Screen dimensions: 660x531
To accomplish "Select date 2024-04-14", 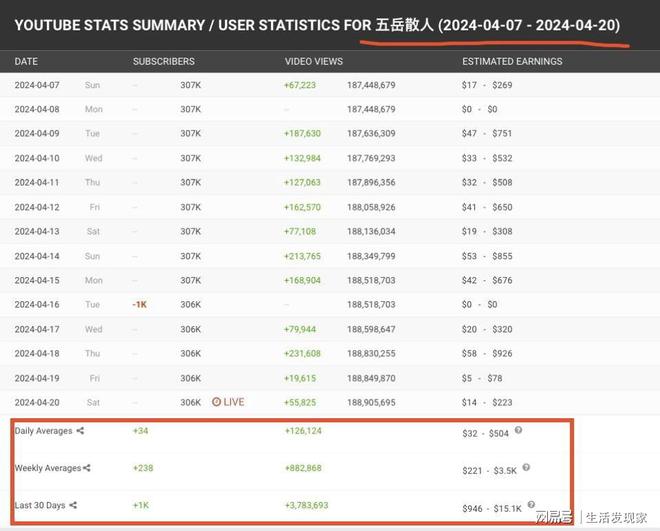I will (37, 256).
